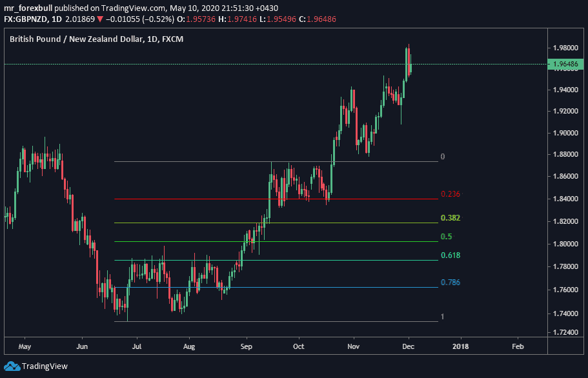This screenshot has width=588, height=378.
Task: Click the Fibonacci level 1 bottom label
Action: 442,317
